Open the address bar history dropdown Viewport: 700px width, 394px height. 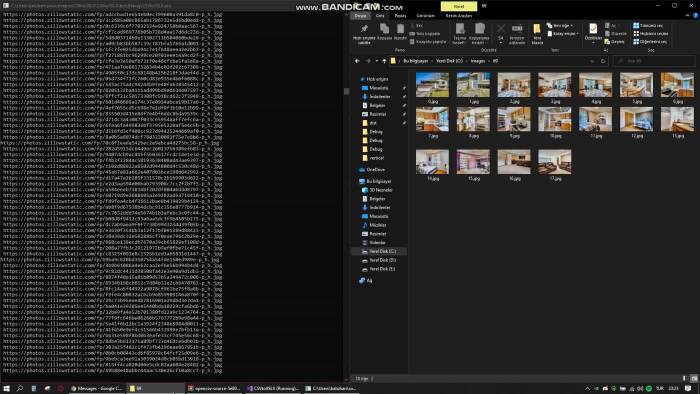(592, 61)
